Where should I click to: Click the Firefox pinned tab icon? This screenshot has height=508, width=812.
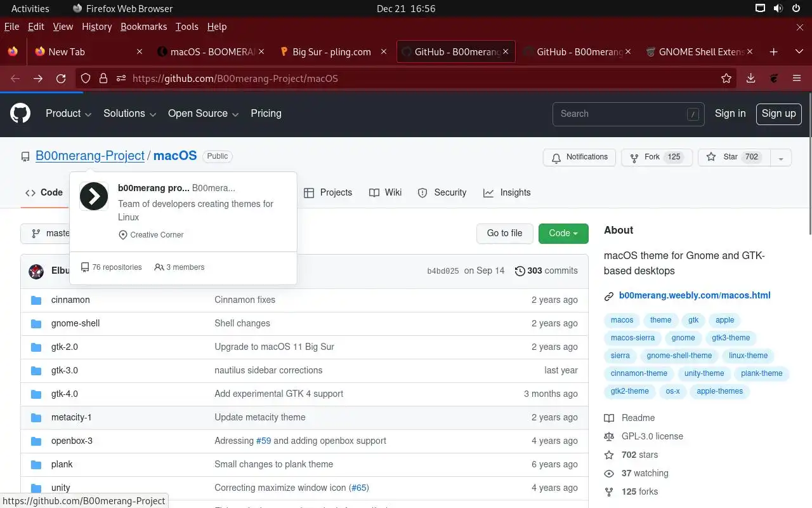tap(13, 52)
